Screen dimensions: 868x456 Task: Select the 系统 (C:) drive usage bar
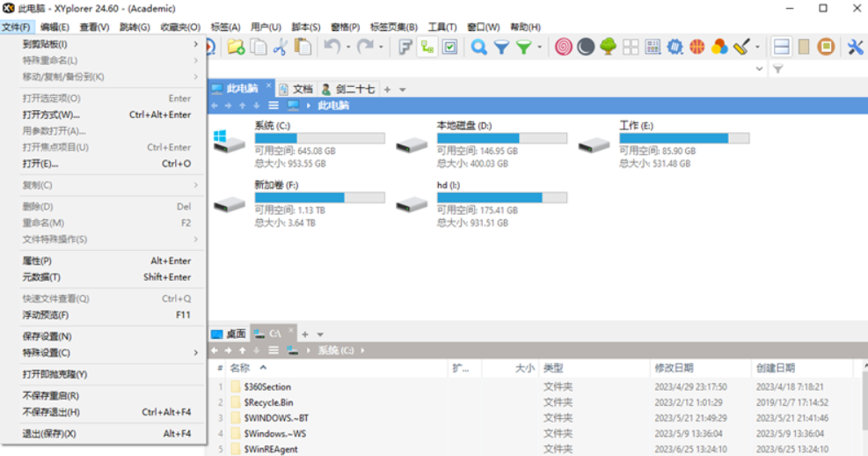319,138
